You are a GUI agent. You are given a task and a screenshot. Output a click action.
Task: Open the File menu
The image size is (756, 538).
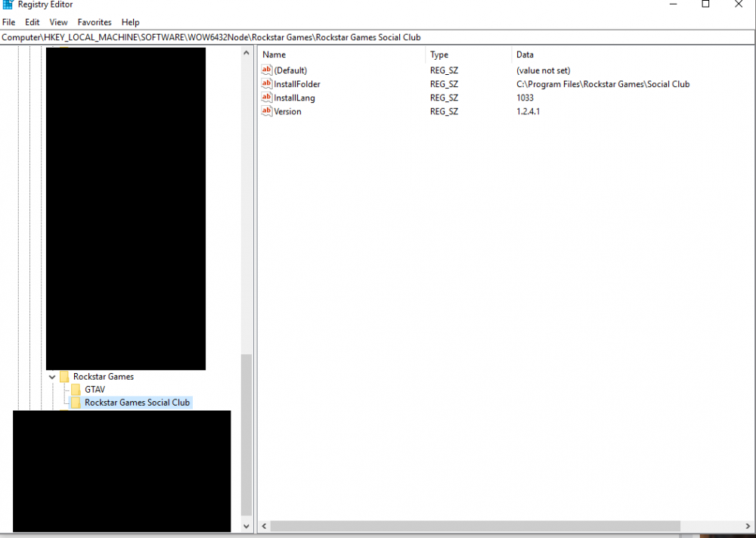click(8, 22)
